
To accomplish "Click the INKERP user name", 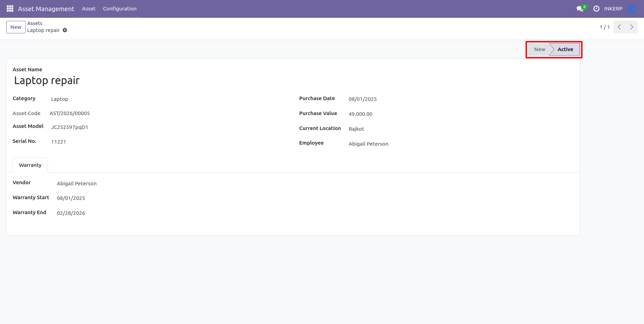I will tap(613, 9).
